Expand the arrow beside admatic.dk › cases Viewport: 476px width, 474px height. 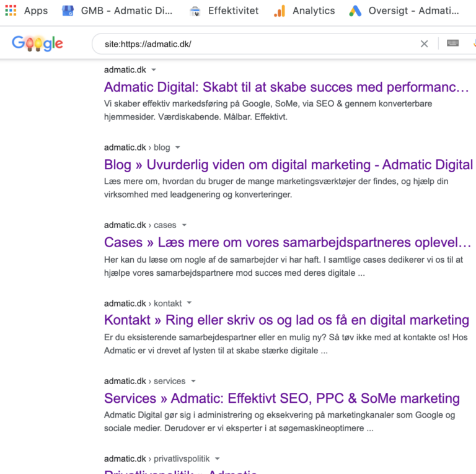[x=184, y=225]
